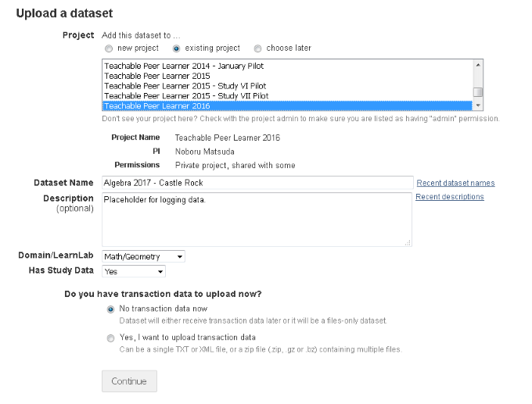Pick Teachable Peer Learner 2014 - January Pilot

click(185, 66)
